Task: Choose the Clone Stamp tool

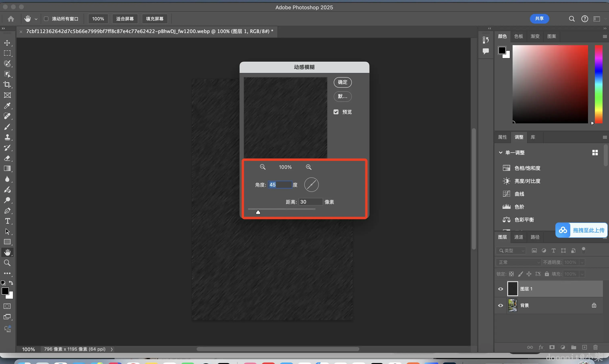Action: pos(7,137)
